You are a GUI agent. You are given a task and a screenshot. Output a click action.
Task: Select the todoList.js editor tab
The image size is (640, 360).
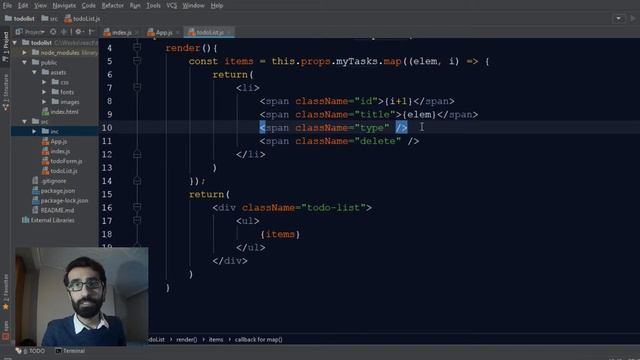209,32
